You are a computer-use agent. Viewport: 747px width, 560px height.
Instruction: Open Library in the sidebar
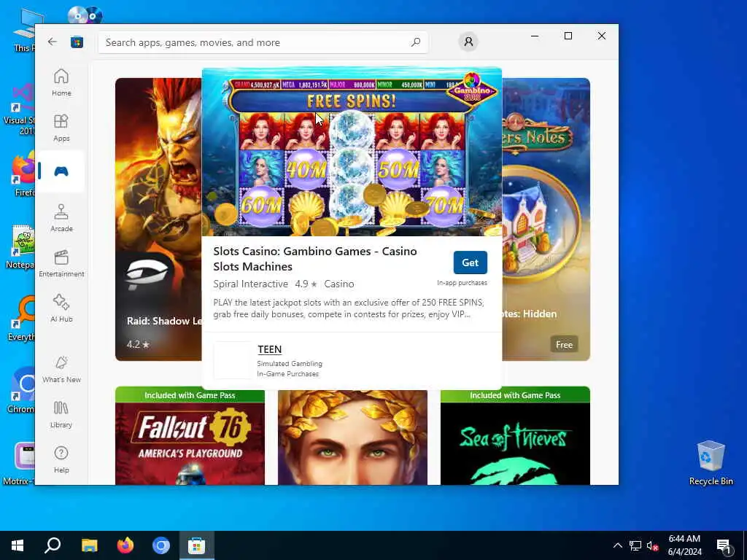point(61,414)
